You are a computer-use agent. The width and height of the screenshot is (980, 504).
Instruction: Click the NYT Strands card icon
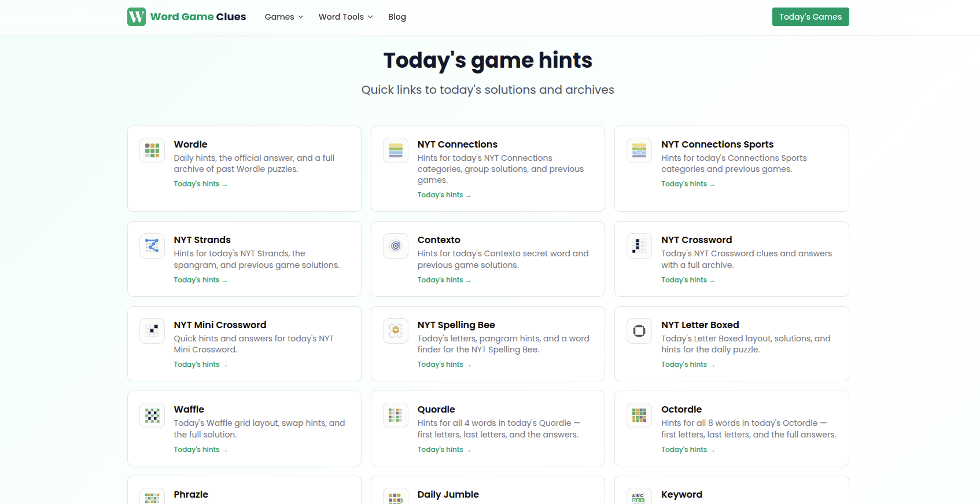tap(152, 246)
